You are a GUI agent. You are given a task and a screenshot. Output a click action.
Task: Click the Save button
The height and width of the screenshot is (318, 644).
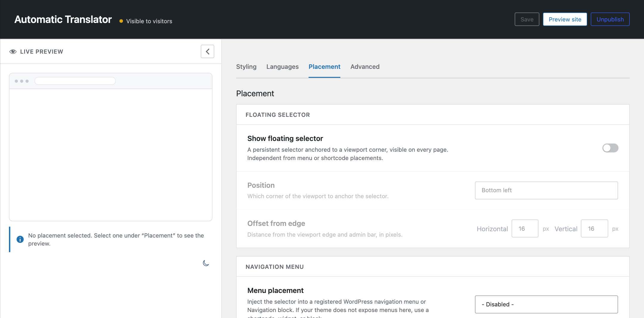(527, 19)
